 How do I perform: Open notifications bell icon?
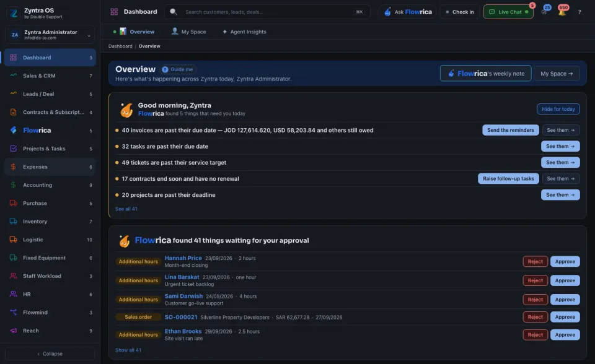tap(562, 12)
